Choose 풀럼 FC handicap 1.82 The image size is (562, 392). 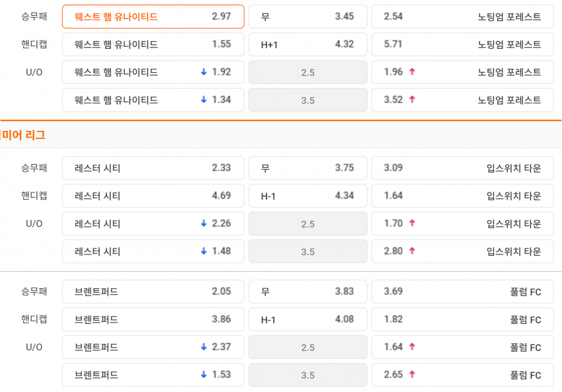463,319
